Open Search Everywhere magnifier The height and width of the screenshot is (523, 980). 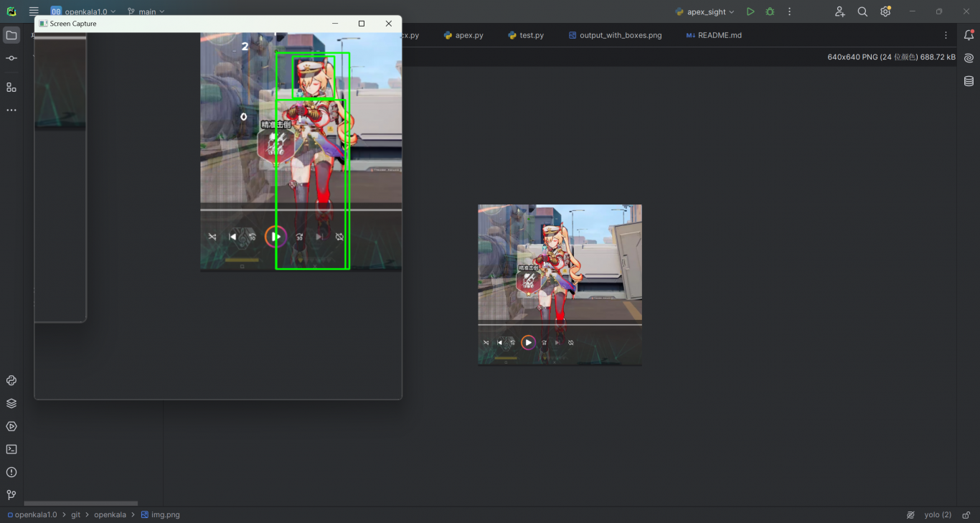[x=862, y=11]
